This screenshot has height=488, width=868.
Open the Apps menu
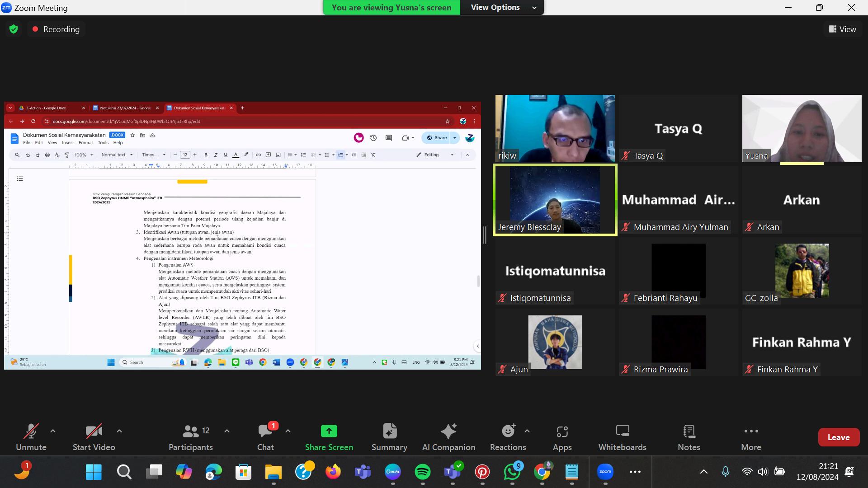[562, 437]
